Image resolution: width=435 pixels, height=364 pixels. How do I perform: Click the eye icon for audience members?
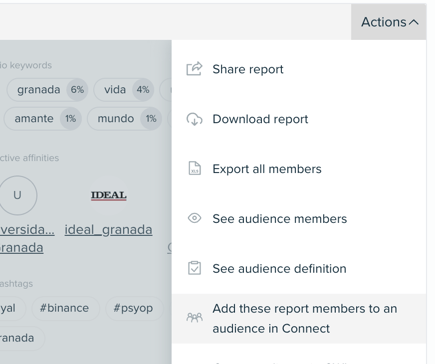click(x=195, y=218)
